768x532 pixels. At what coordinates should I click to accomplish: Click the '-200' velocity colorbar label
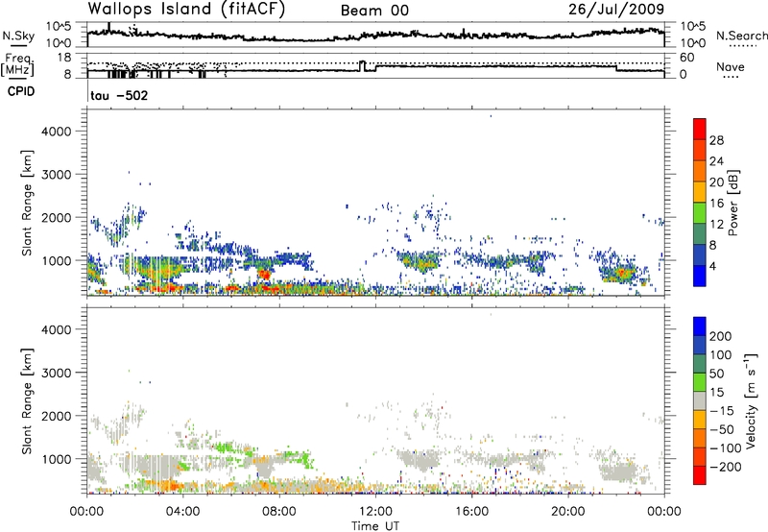tap(726, 467)
